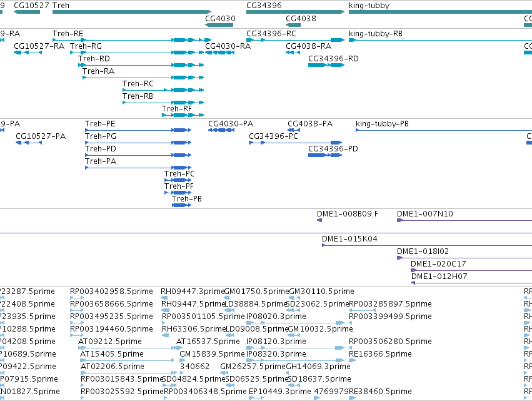Click transcript Treh-RE label

tap(68, 34)
